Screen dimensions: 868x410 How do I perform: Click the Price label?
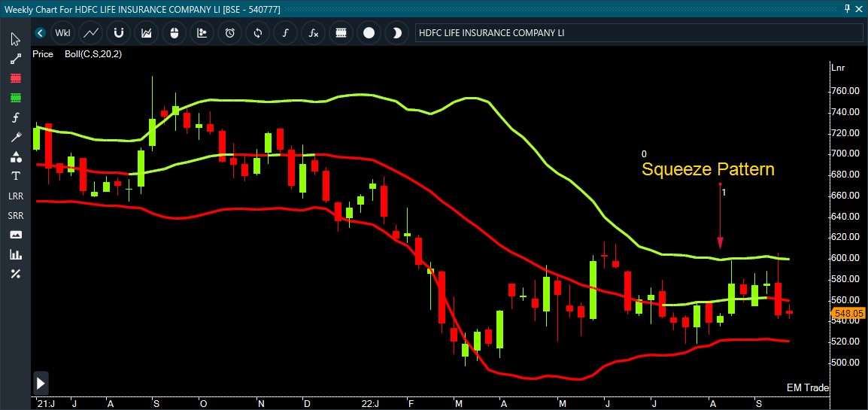43,54
